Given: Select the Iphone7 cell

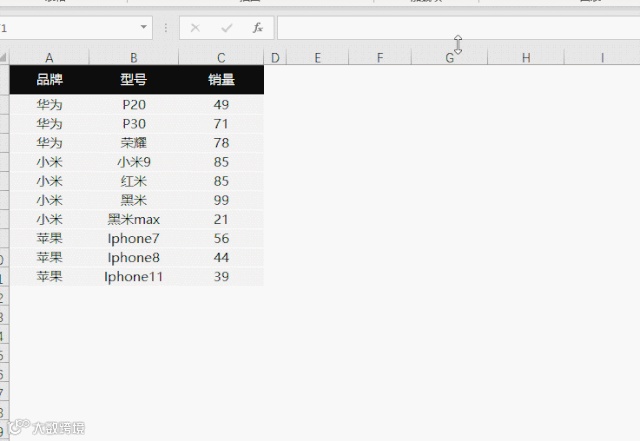Looking at the screenshot, I should (134, 238).
